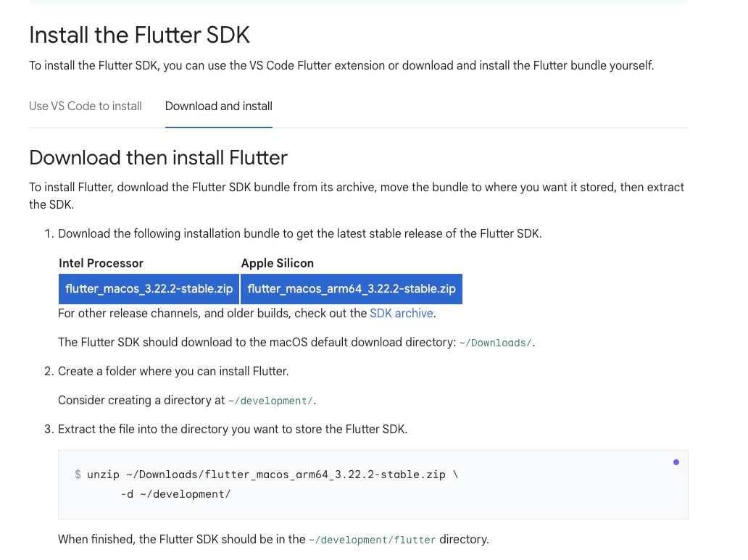Click the -d ~/development/ line in code block
Image resolution: width=748 pixels, height=560 pixels.
coord(175,493)
